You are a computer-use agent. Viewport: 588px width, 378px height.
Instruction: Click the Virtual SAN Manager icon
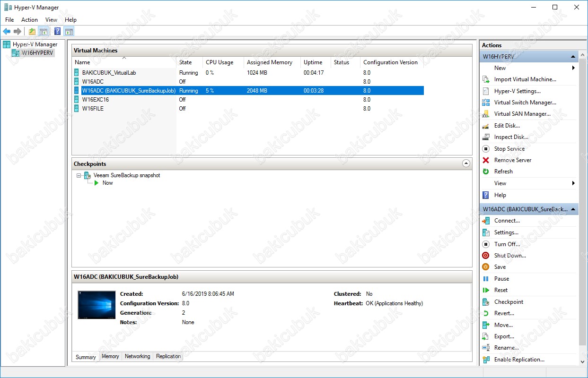485,114
